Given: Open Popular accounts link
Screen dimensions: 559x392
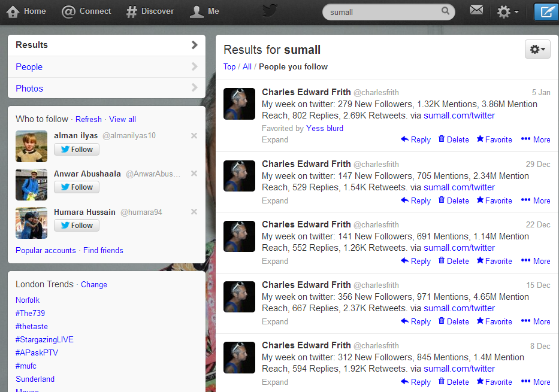Looking at the screenshot, I should (46, 250).
